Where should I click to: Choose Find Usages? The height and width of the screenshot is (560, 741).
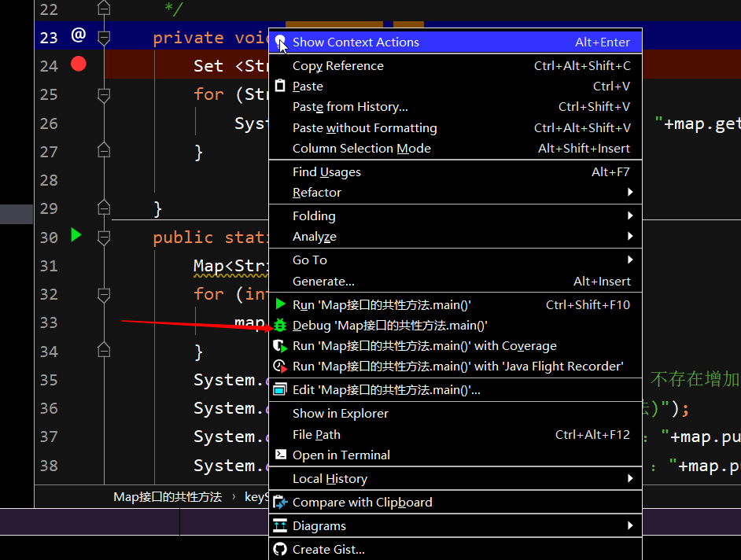point(455,172)
